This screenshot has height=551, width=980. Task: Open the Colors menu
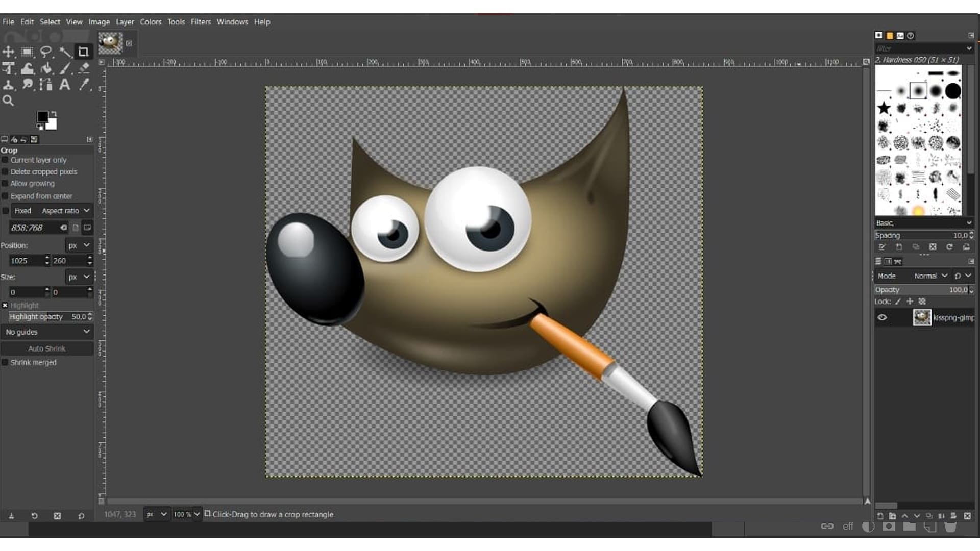pyautogui.click(x=151, y=22)
